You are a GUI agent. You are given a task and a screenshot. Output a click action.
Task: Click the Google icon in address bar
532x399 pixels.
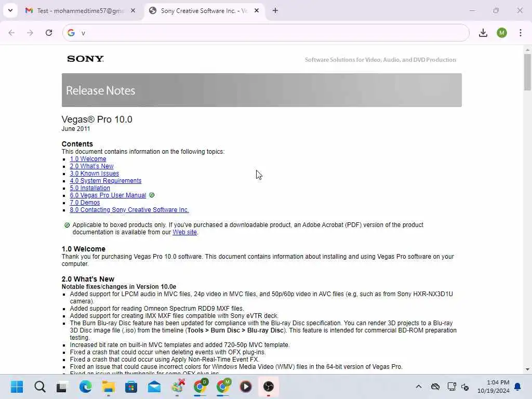click(71, 33)
